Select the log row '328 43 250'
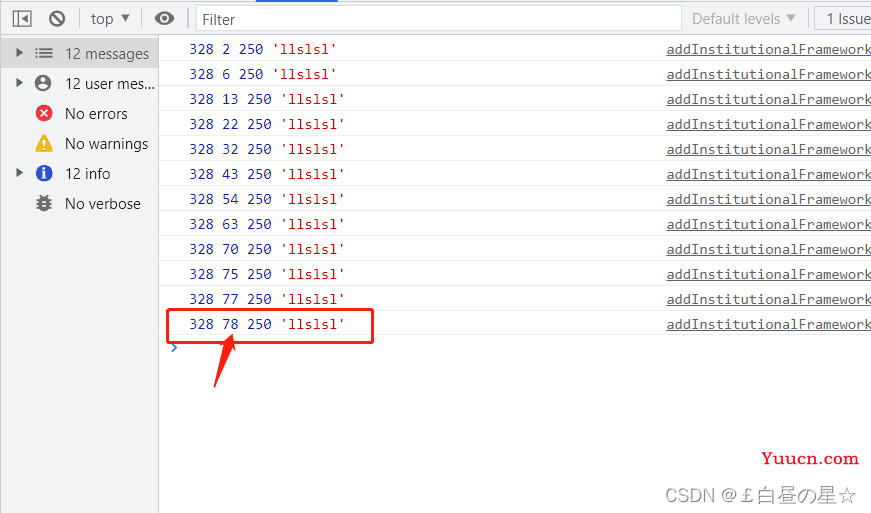This screenshot has width=871, height=513. (x=515, y=174)
